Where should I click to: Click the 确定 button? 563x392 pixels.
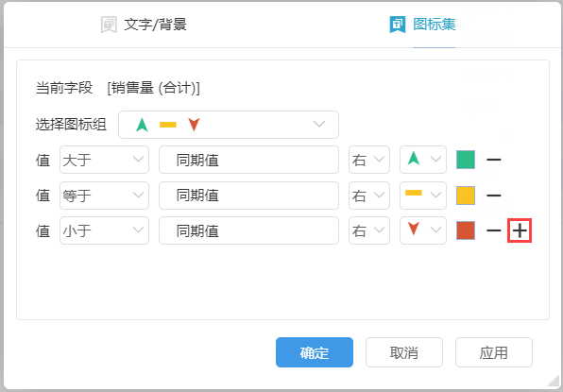click(315, 352)
